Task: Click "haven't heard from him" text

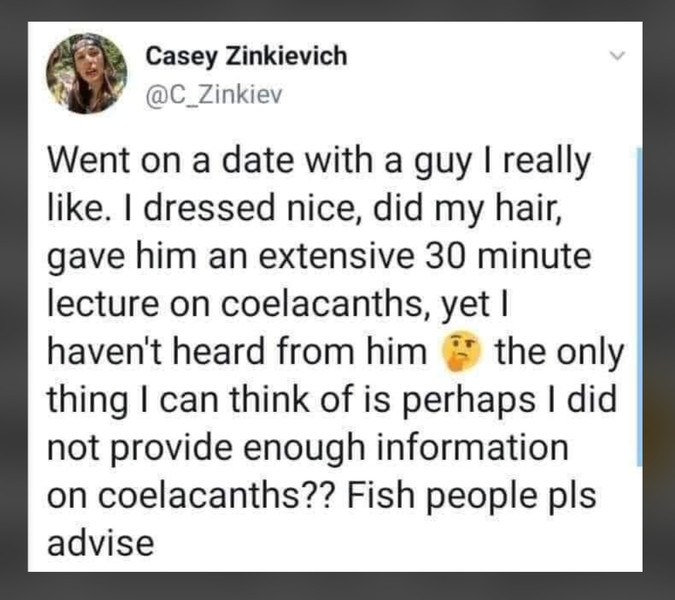Action: click(240, 353)
